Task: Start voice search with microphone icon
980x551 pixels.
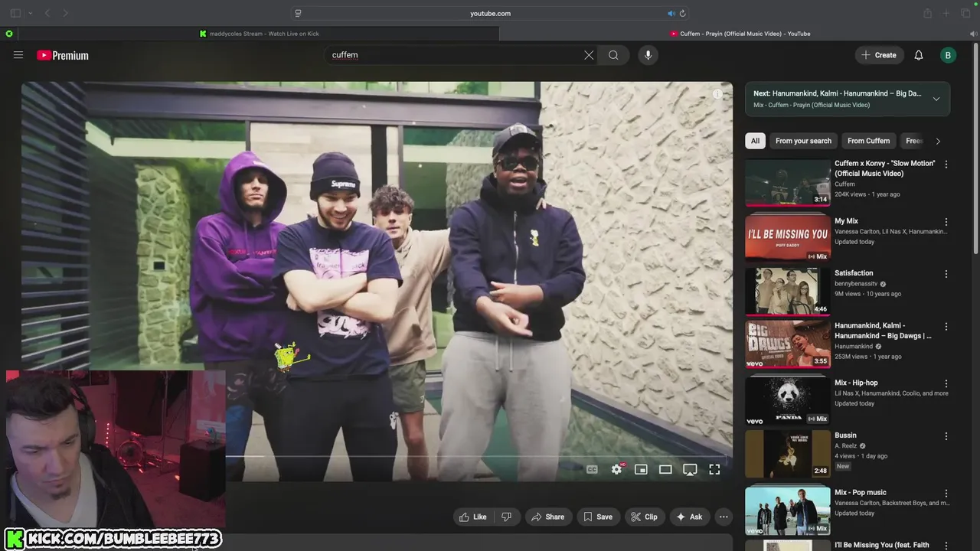Action: [648, 55]
